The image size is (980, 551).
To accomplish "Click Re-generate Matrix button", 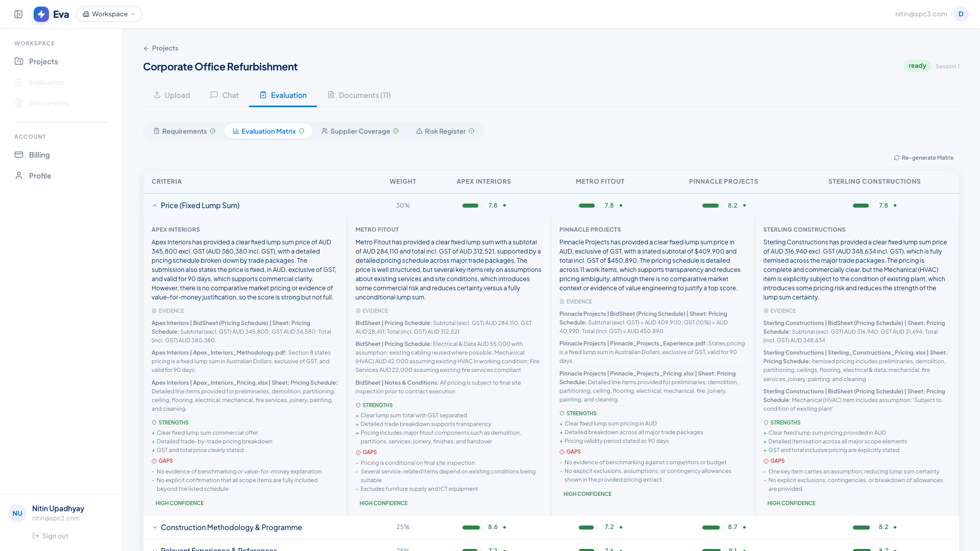I will 923,158.
